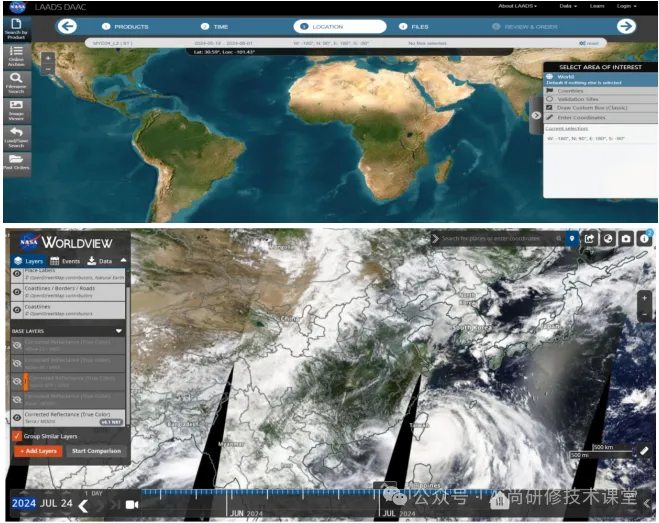Go back with the LAADS left arrow
Image resolution: width=659 pixels, height=523 pixels.
click(x=67, y=26)
